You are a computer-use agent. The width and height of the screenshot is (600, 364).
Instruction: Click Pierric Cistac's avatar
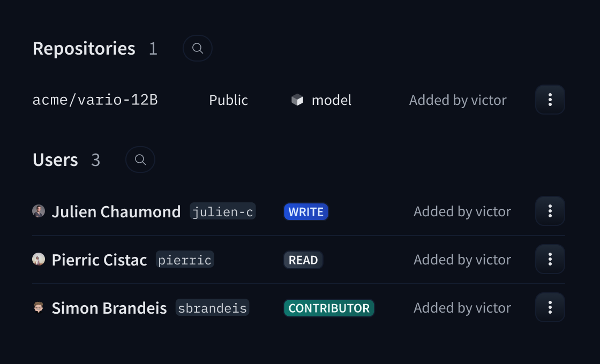pyautogui.click(x=39, y=259)
